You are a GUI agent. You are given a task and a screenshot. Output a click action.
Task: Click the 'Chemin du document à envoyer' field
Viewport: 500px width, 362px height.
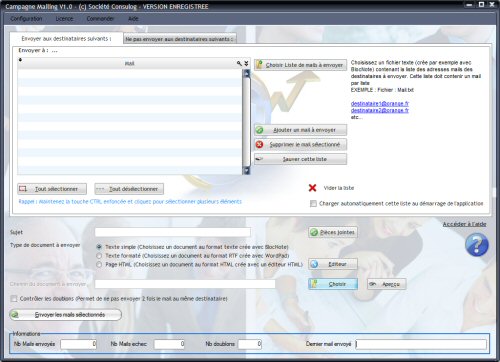[x=185, y=284]
